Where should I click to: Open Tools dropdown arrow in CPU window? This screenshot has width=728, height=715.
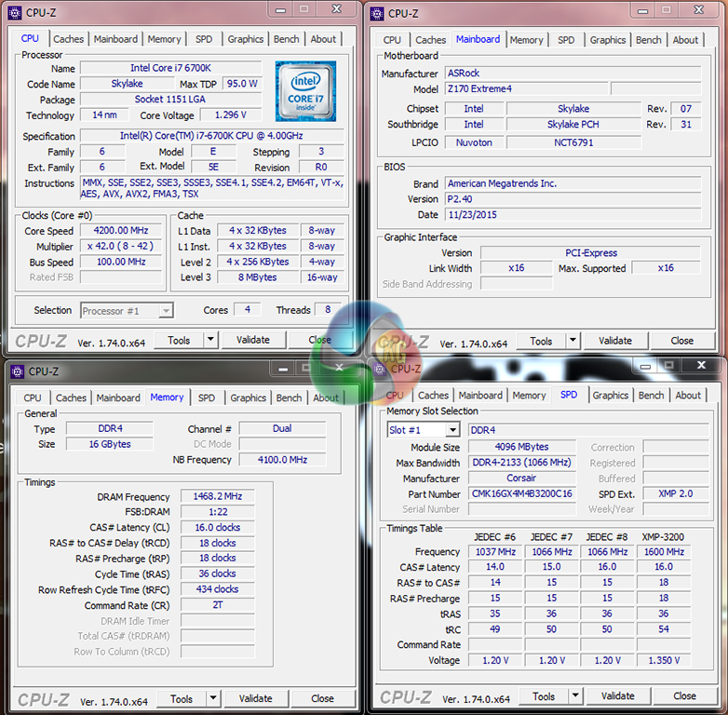(x=210, y=341)
